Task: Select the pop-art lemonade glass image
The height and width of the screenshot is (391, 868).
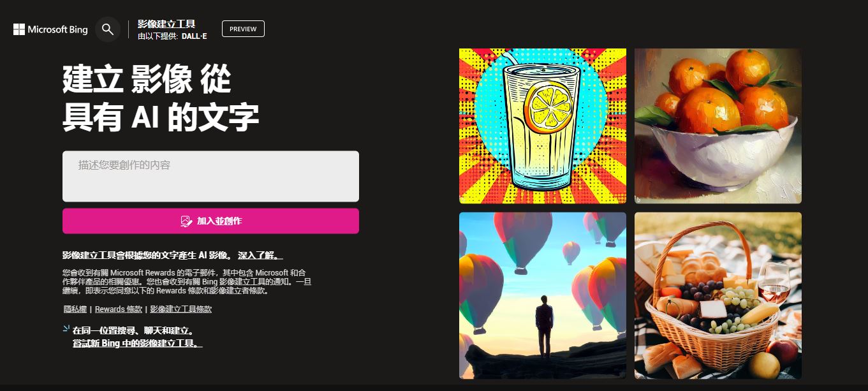Action: pos(543,126)
